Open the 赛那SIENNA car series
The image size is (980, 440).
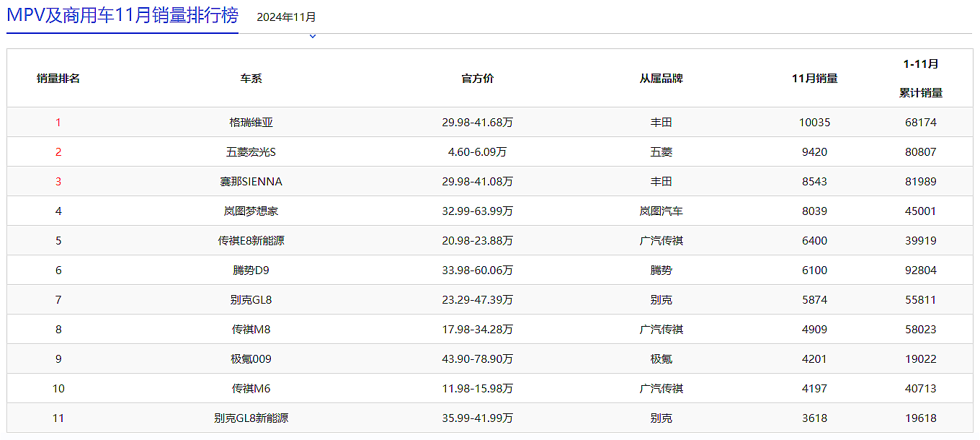pyautogui.click(x=251, y=182)
